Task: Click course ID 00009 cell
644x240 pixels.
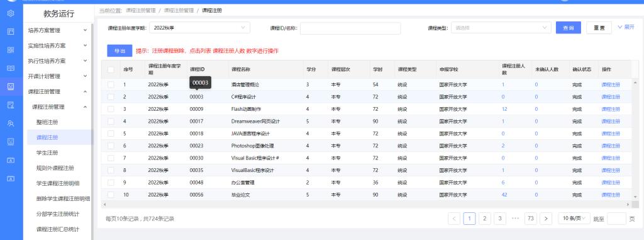Action: [196, 109]
